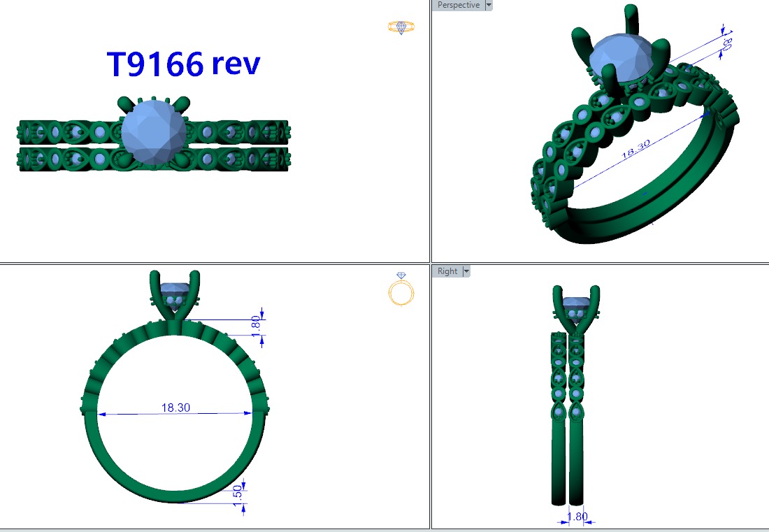Open the Perspective viewport dropdown arrow

[x=489, y=5]
